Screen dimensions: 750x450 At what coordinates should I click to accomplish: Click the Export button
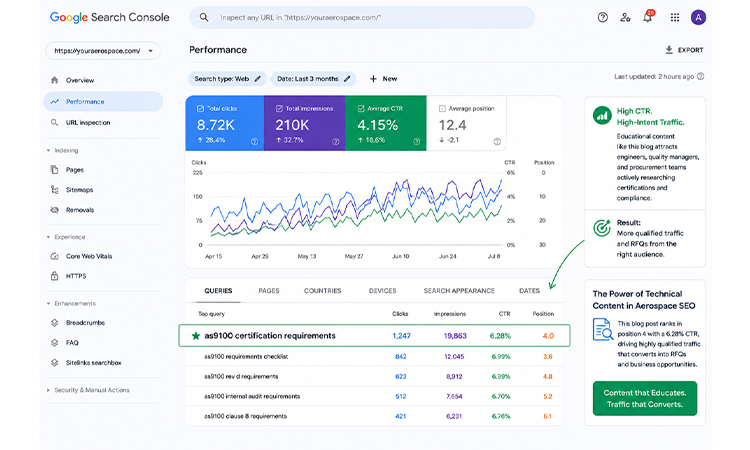point(684,50)
